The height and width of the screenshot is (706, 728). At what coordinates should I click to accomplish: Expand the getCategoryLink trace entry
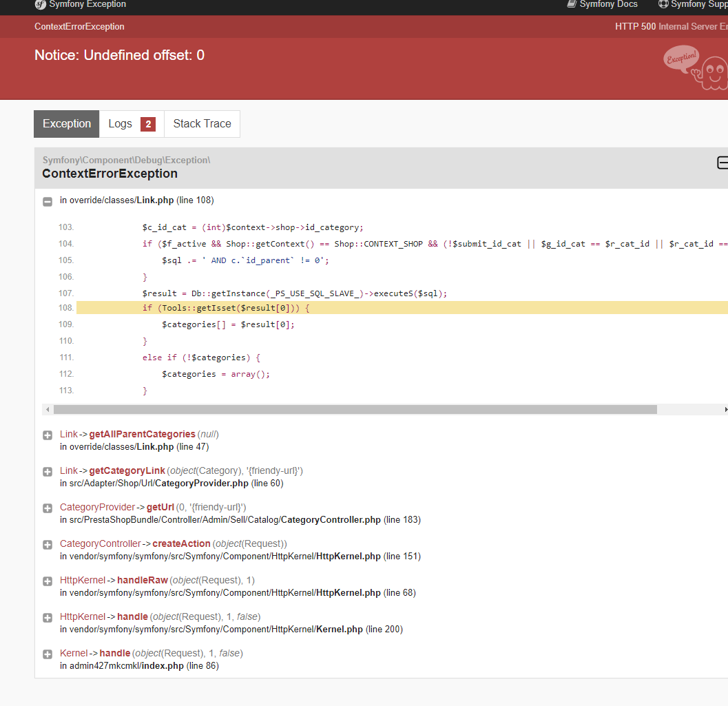point(48,472)
